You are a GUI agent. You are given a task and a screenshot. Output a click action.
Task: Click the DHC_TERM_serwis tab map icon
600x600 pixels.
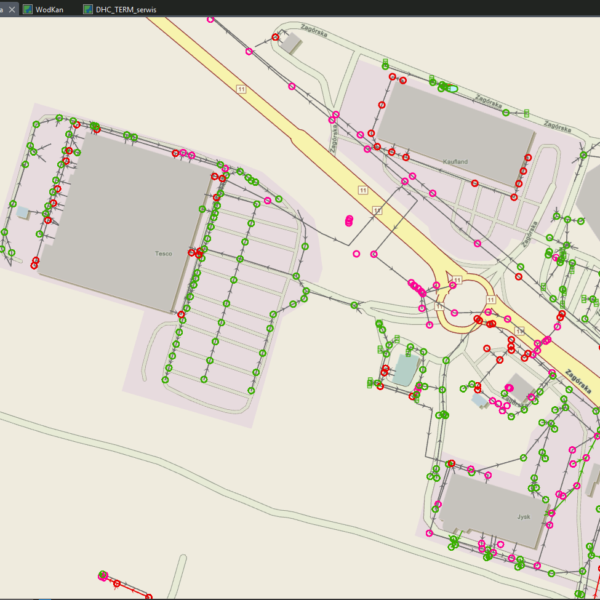[x=88, y=8]
